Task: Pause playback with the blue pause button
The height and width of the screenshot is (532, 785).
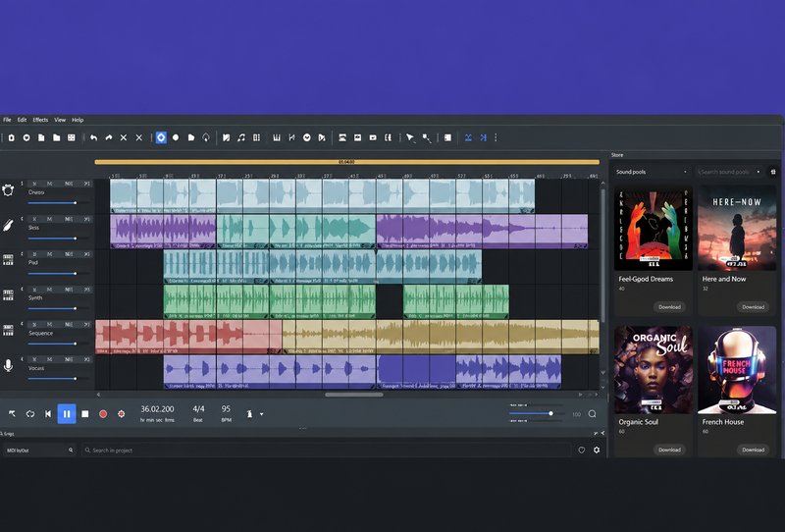Action: pyautogui.click(x=67, y=414)
